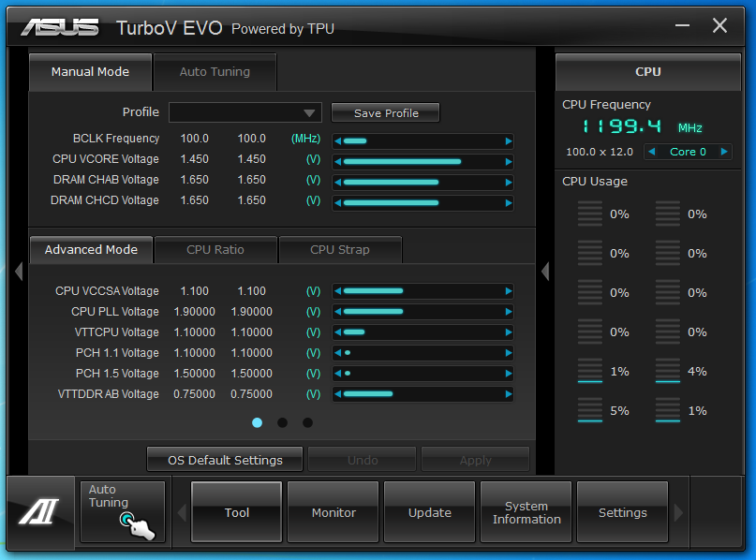Viewport: 756px width, 560px height.
Task: Decrease CPU VCCSA Voltage with left arrow
Action: [338, 291]
